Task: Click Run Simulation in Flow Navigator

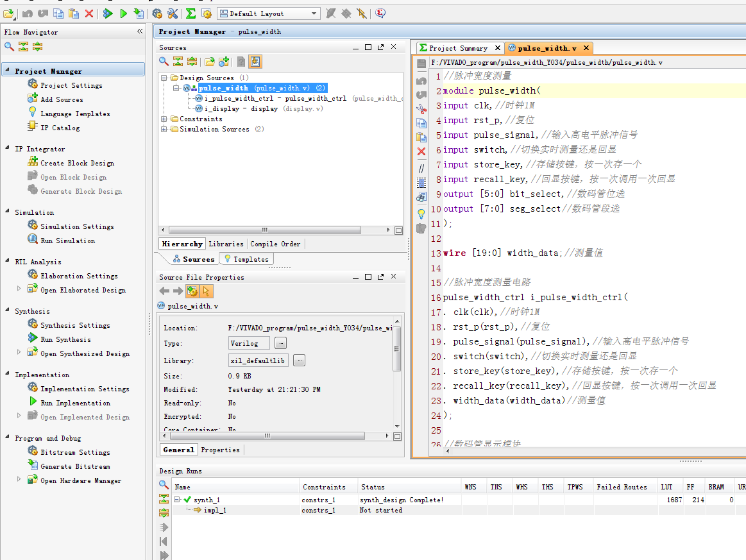Action: pyautogui.click(x=67, y=241)
